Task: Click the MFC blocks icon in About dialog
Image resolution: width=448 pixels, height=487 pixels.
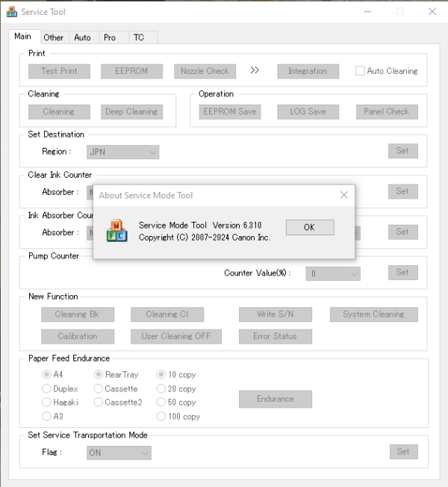Action: coord(116,231)
